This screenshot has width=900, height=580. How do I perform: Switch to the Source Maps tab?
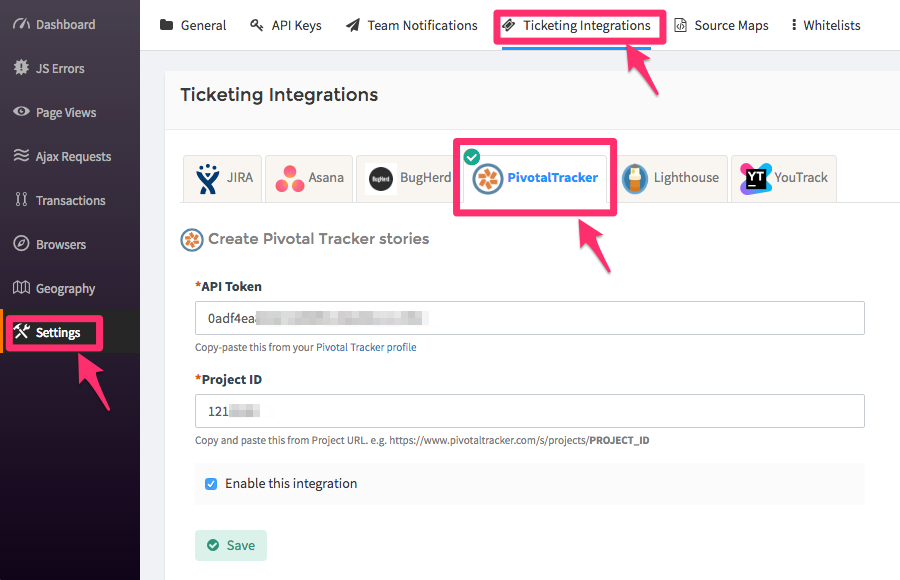721,25
